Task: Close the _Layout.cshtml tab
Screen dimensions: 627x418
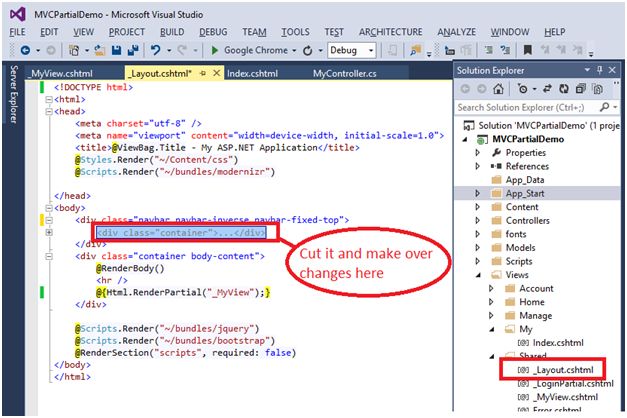Action: [x=216, y=73]
